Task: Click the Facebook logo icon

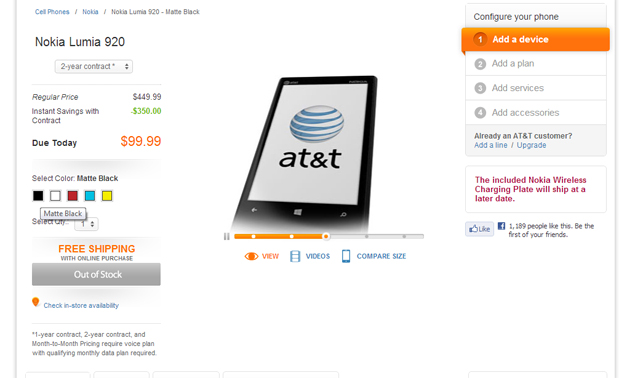Action: click(x=501, y=226)
